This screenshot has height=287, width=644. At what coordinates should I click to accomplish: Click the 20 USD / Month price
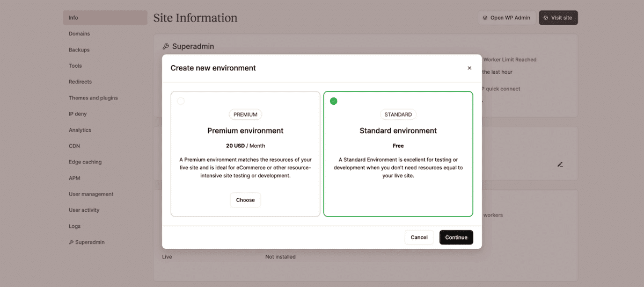[245, 146]
